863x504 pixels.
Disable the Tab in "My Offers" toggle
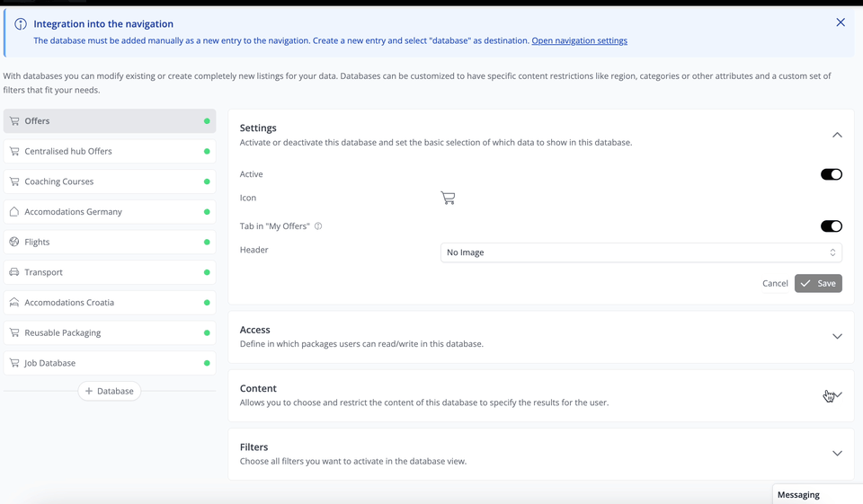tap(831, 226)
